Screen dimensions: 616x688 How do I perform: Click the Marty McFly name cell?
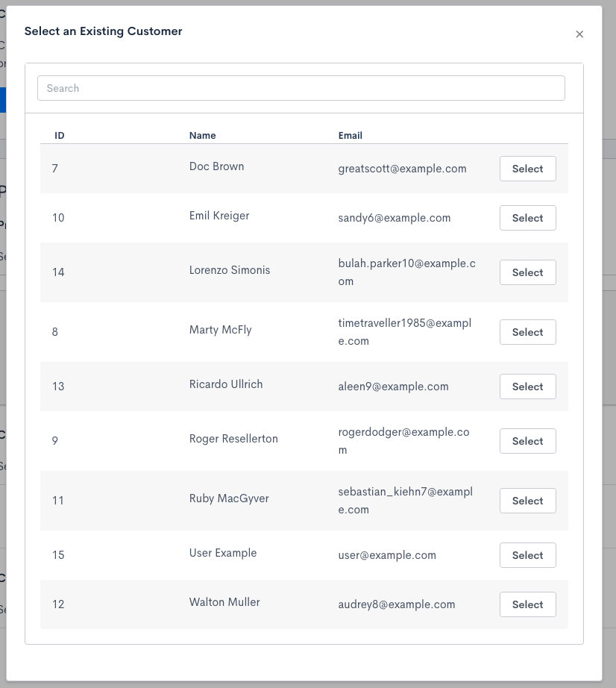coord(220,330)
